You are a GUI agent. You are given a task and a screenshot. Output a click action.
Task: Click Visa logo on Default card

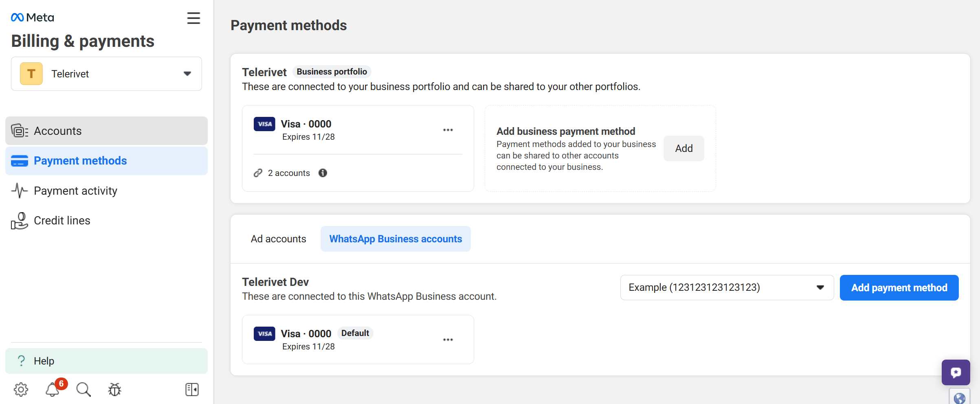click(264, 334)
